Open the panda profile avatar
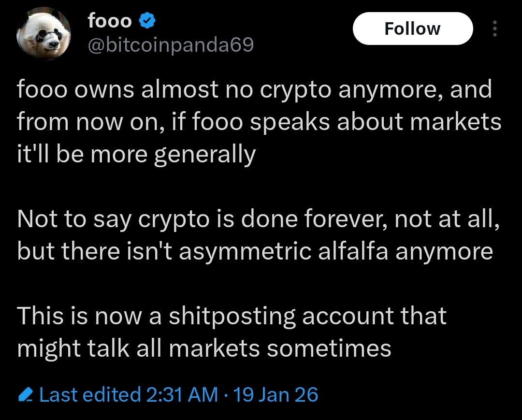522x420 pixels. [44, 34]
